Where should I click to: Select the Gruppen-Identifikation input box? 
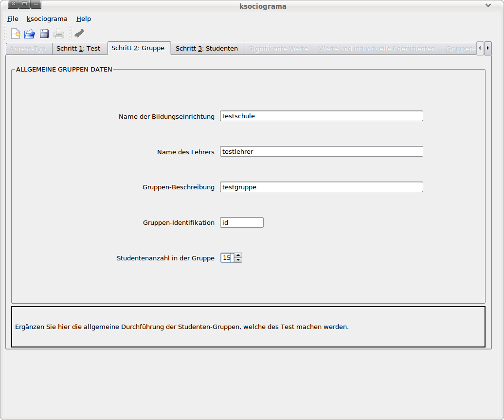[x=242, y=223]
